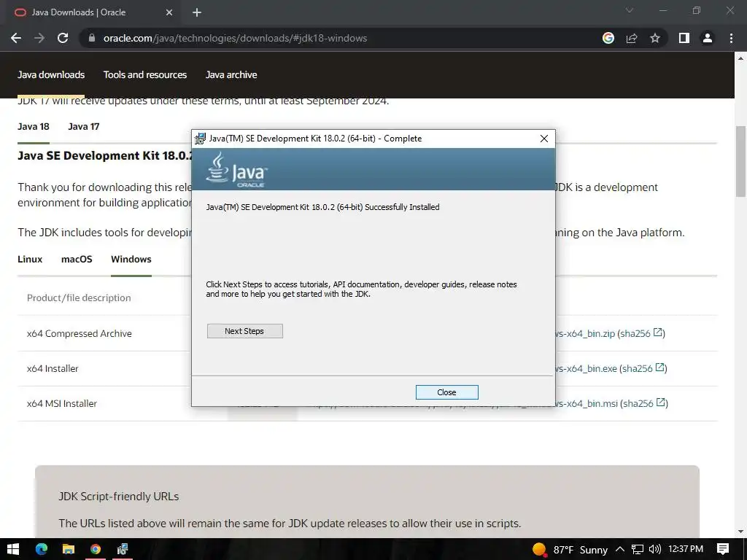Click the share page icon
This screenshot has width=747, height=560.
632,38
